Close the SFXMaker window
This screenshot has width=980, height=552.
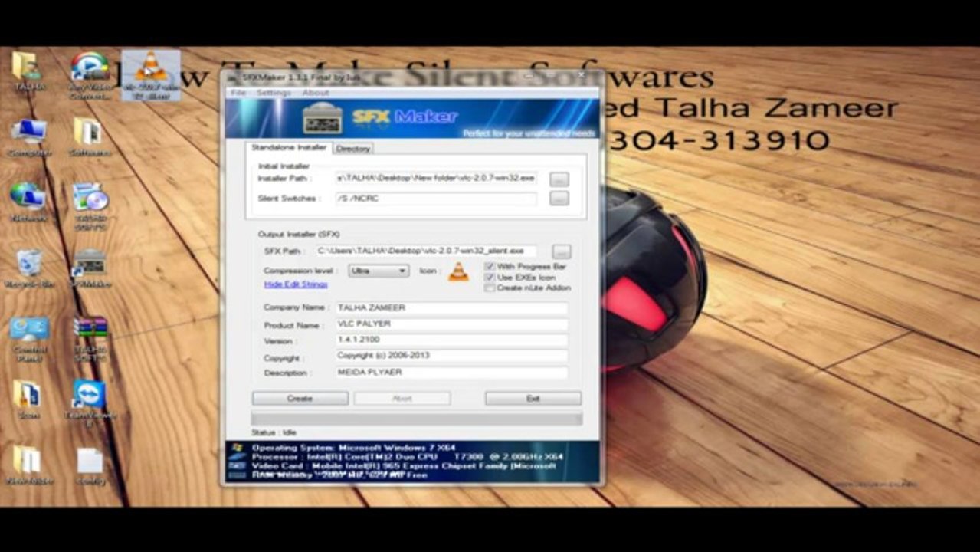coord(582,77)
